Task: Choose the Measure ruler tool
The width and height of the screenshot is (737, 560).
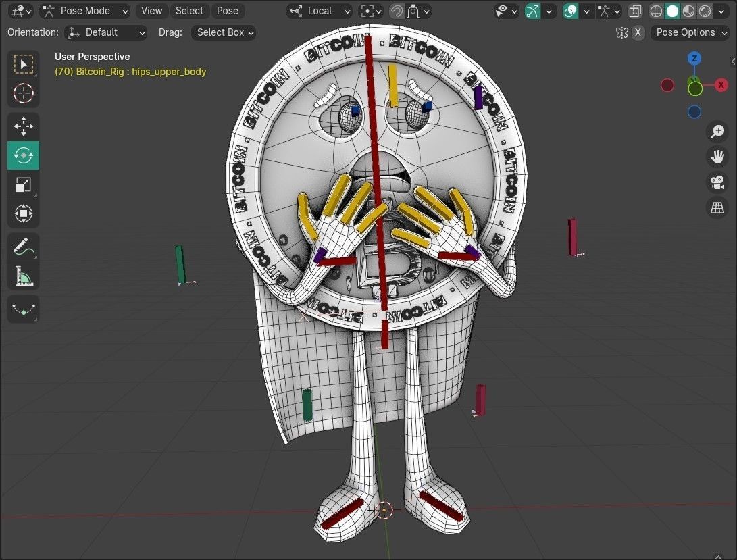Action: pos(23,276)
